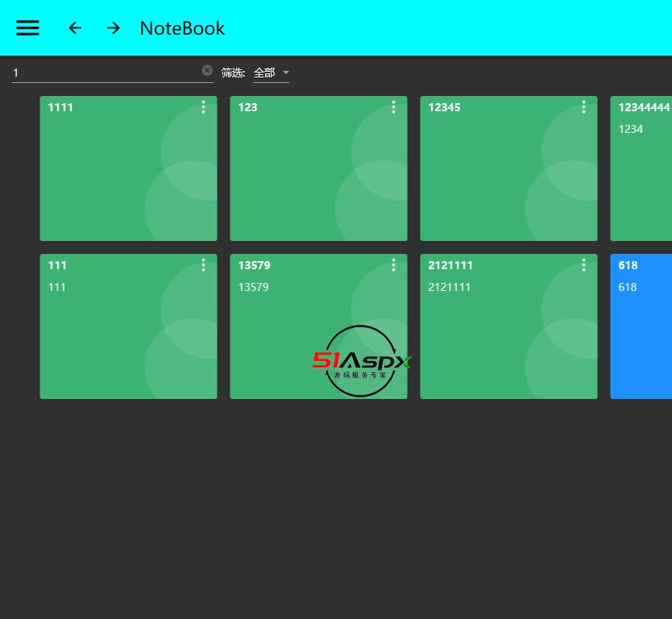
Task: Go forward with the right arrow
Action: click(114, 28)
